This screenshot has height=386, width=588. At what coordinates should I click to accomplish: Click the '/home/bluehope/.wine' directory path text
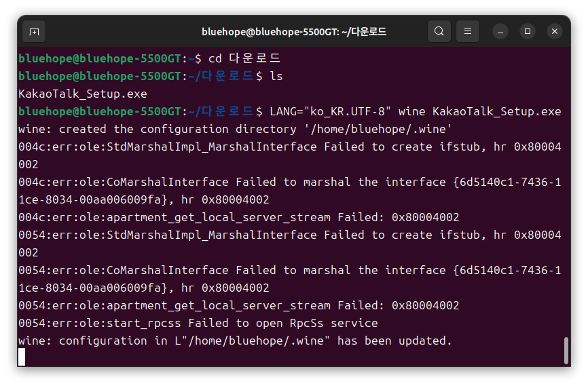(x=378, y=130)
